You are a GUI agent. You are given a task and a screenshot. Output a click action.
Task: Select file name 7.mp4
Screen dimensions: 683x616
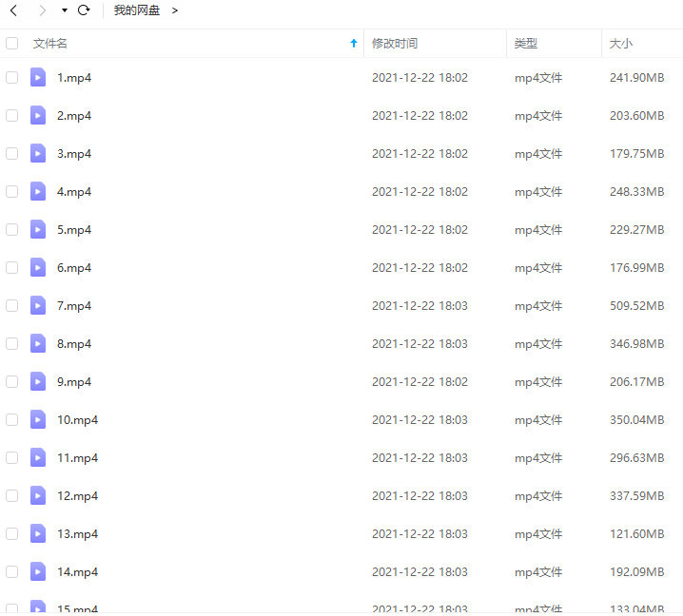74,306
